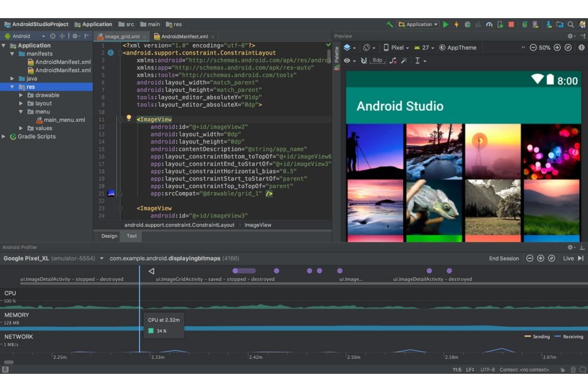
Task: Hide the Project panel with hide icon
Action: coord(87,36)
